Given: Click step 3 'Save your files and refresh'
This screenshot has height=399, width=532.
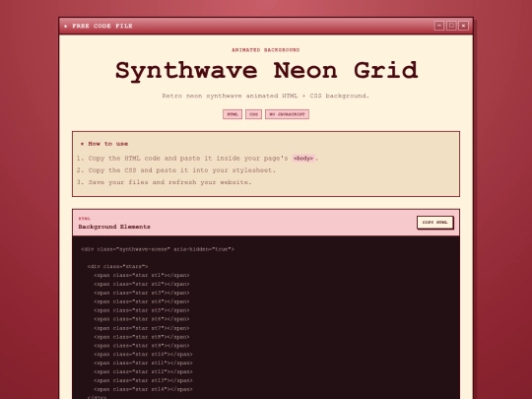Looking at the screenshot, I should pyautogui.click(x=169, y=182).
